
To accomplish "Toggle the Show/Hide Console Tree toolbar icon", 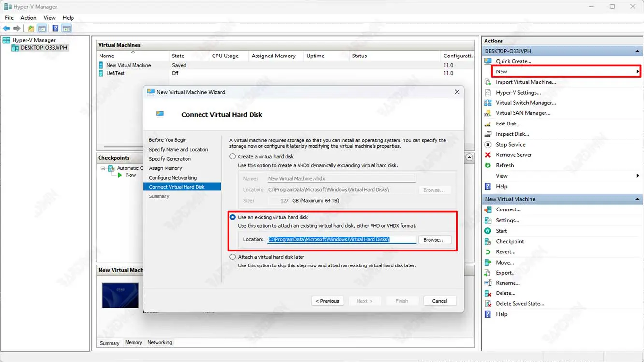I will (x=42, y=28).
